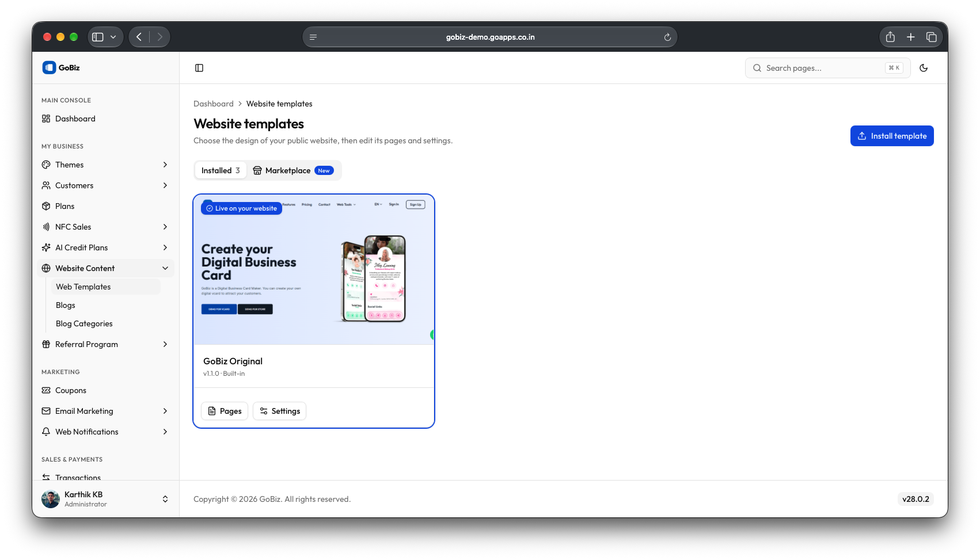Reload page with browser refresh icon

click(667, 37)
